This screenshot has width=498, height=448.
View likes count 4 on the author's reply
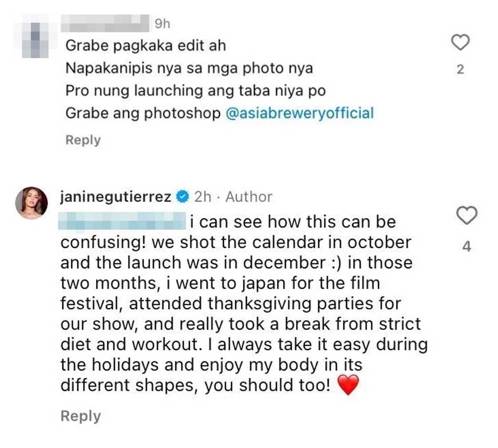[x=466, y=246]
